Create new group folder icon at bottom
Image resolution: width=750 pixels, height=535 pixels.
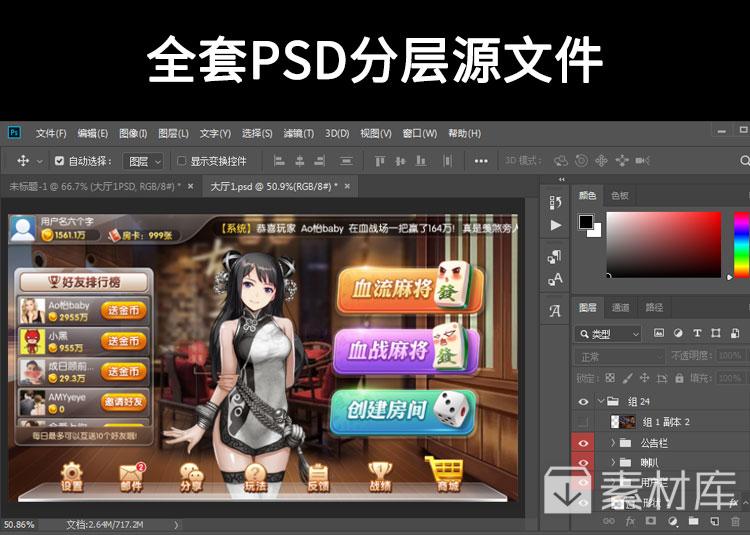pos(694,521)
